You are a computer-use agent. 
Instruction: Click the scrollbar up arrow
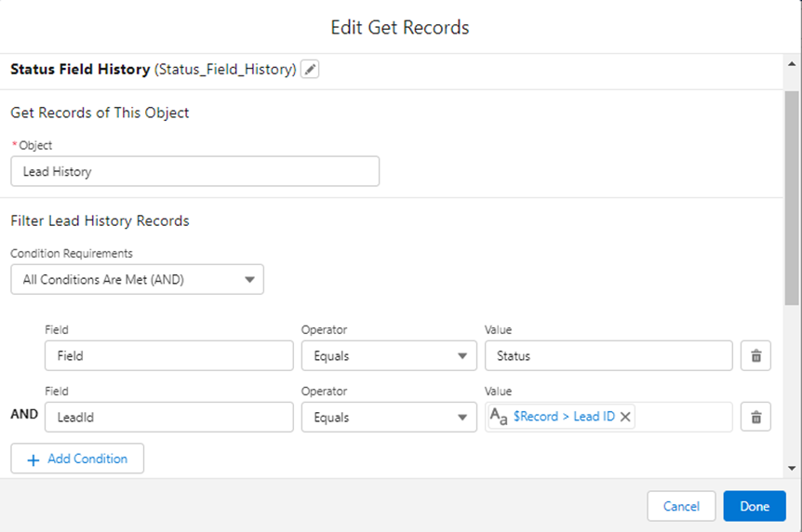click(x=792, y=64)
